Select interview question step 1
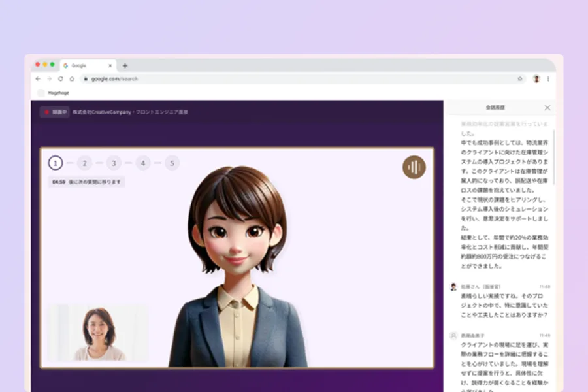 56,163
